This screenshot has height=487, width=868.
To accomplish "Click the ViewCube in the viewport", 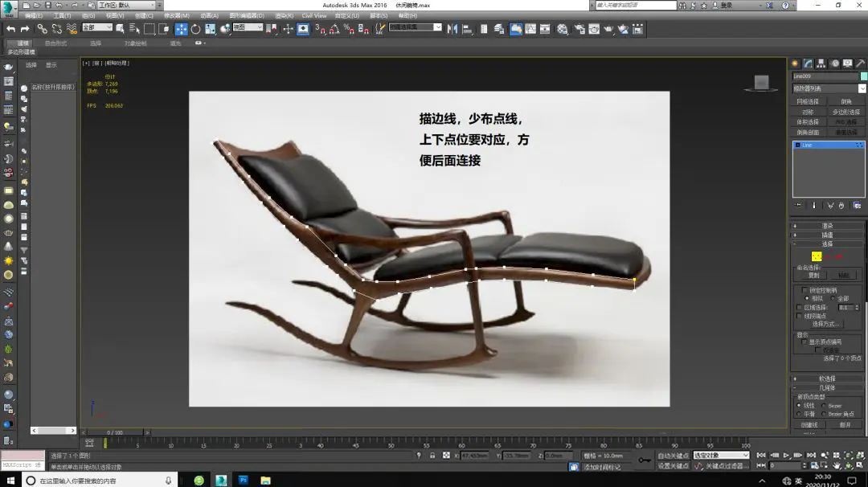I will [x=760, y=82].
